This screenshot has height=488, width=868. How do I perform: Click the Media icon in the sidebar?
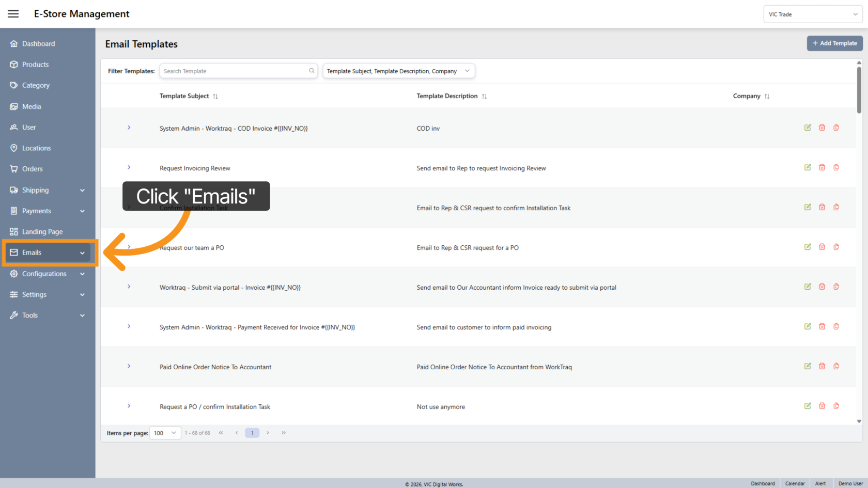[x=14, y=106]
